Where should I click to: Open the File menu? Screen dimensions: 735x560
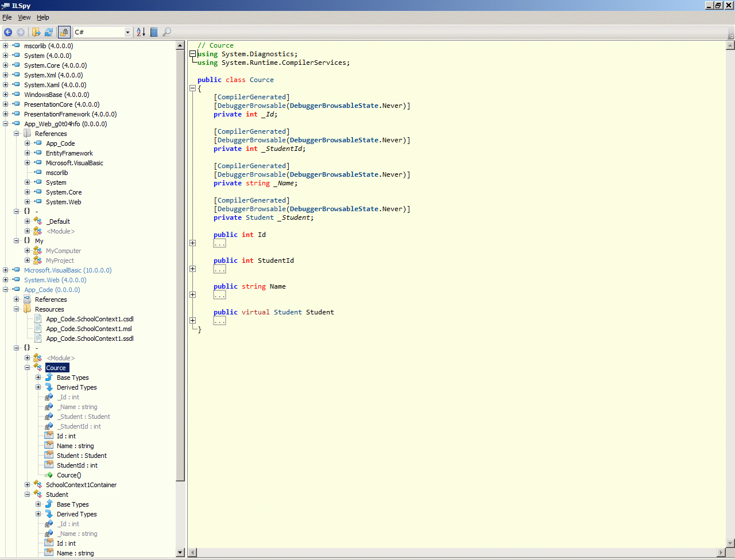point(7,18)
